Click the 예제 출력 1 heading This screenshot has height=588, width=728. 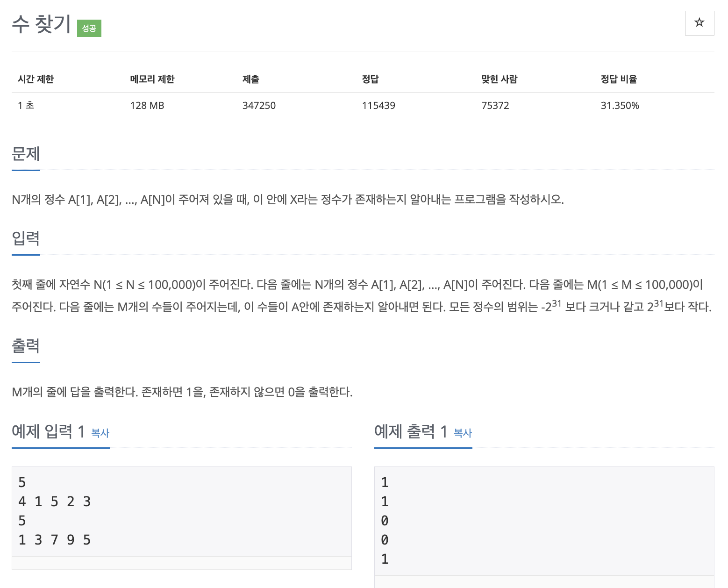pyautogui.click(x=411, y=431)
